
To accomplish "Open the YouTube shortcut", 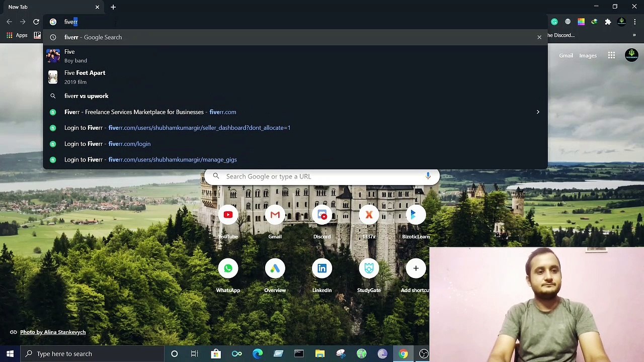I will tap(228, 222).
